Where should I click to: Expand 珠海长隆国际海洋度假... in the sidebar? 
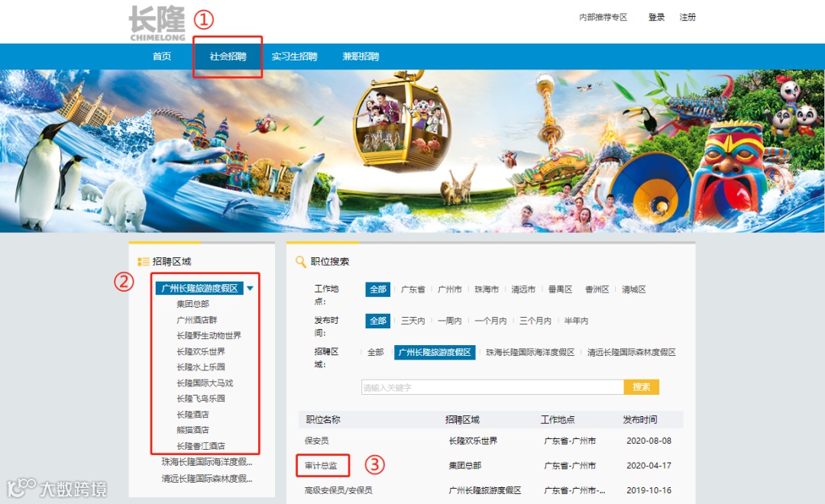(x=207, y=462)
